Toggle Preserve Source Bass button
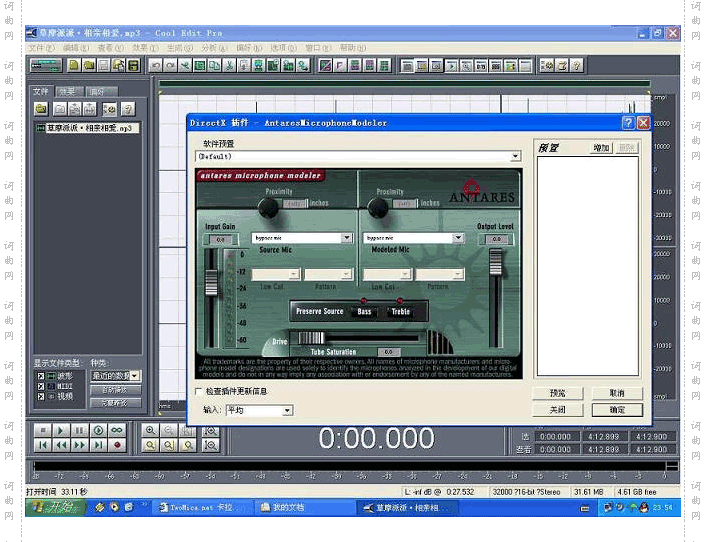The image size is (706, 542). coord(364,312)
